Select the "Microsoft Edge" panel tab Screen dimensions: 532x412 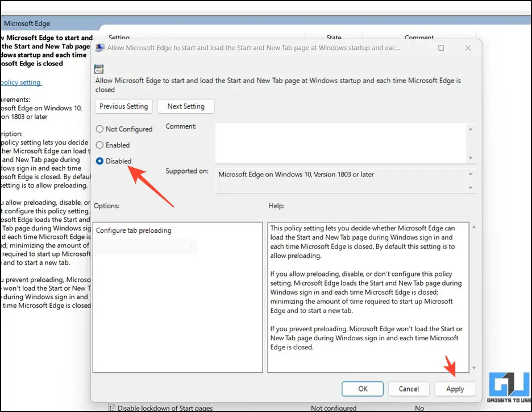[27, 23]
